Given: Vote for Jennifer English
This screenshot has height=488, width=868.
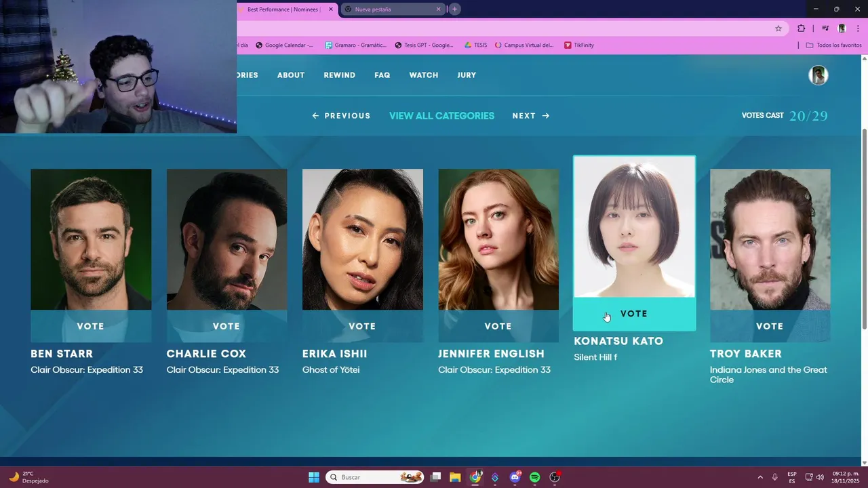Looking at the screenshot, I should coord(498,326).
